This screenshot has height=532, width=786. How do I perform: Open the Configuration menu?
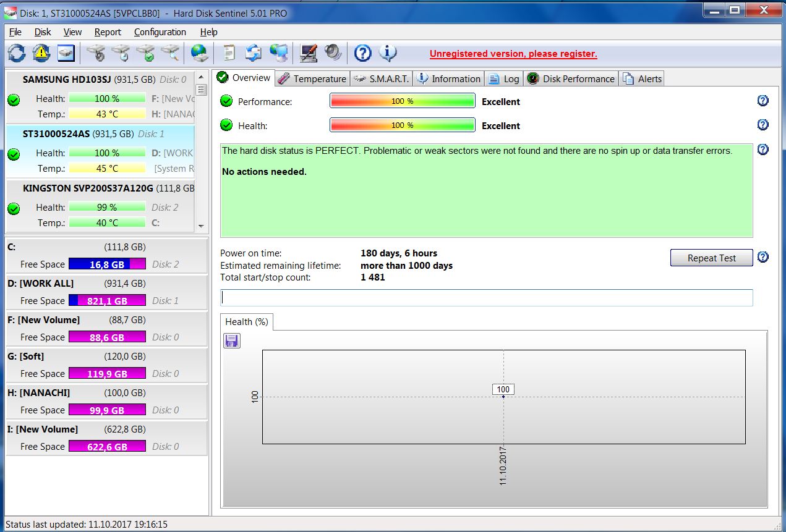[160, 32]
